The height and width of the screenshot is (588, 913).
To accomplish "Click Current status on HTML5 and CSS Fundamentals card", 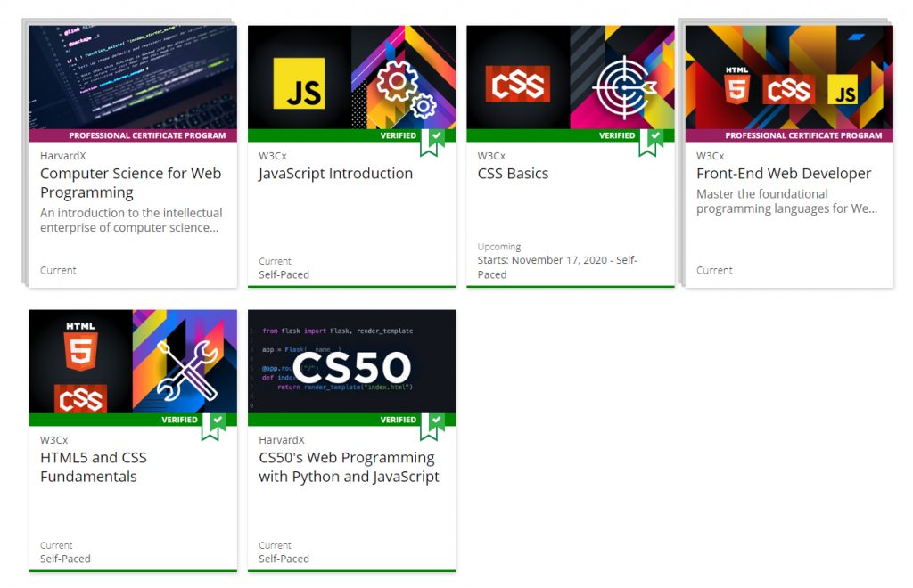I will [x=56, y=545].
